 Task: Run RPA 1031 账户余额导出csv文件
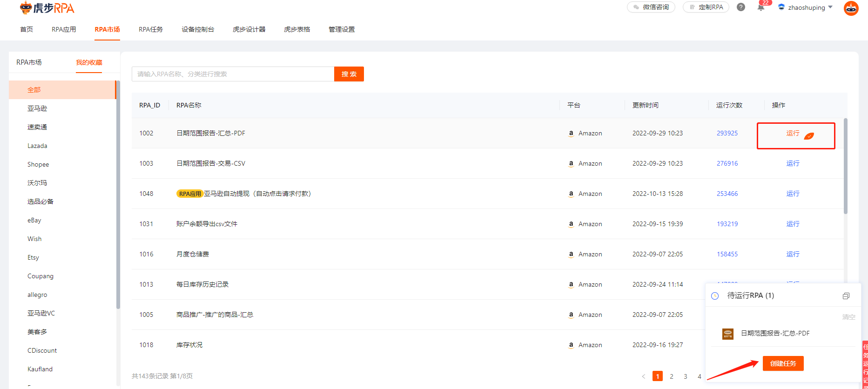click(793, 224)
